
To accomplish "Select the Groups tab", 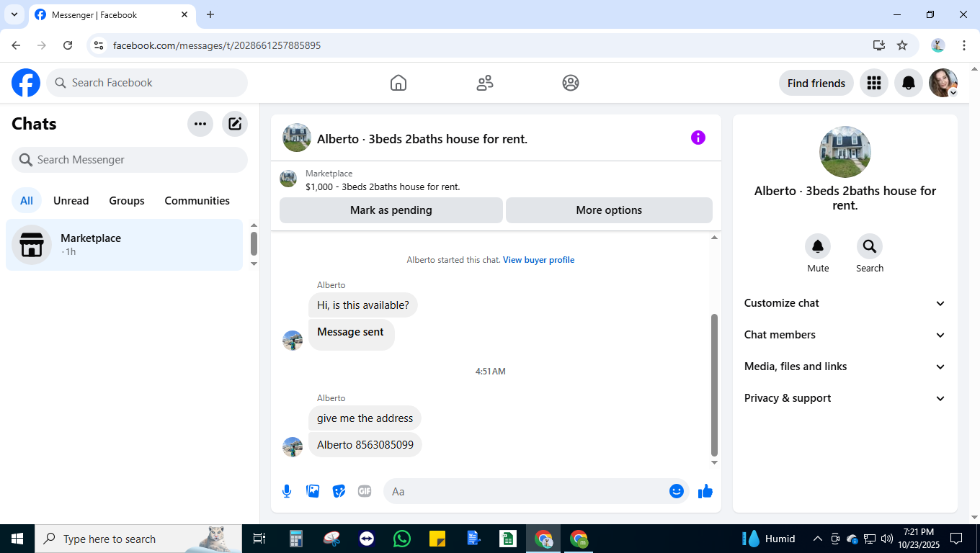I will tap(127, 201).
